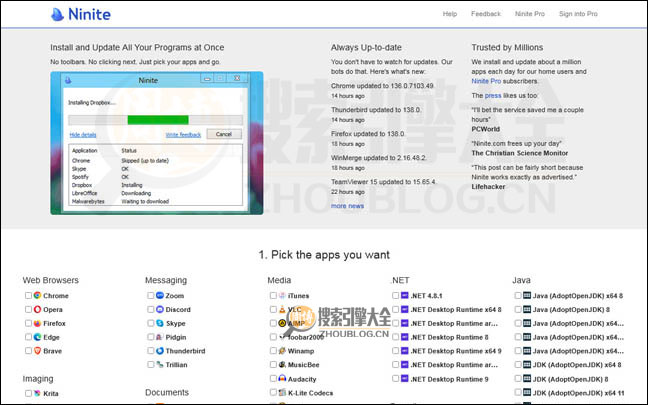The image size is (648, 405).
Task: Click the Discord app icon
Action: pyautogui.click(x=160, y=309)
